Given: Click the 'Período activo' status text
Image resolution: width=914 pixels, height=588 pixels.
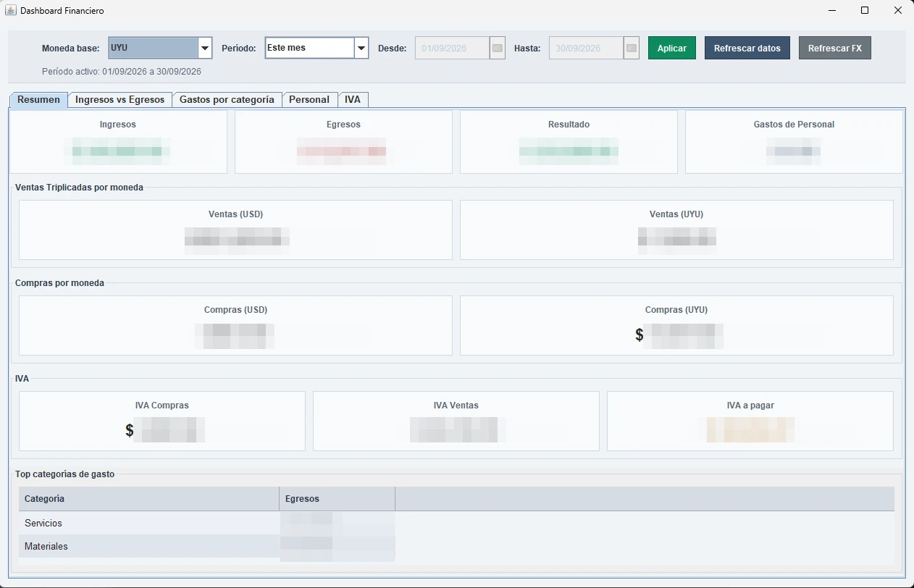Looking at the screenshot, I should click(x=122, y=72).
